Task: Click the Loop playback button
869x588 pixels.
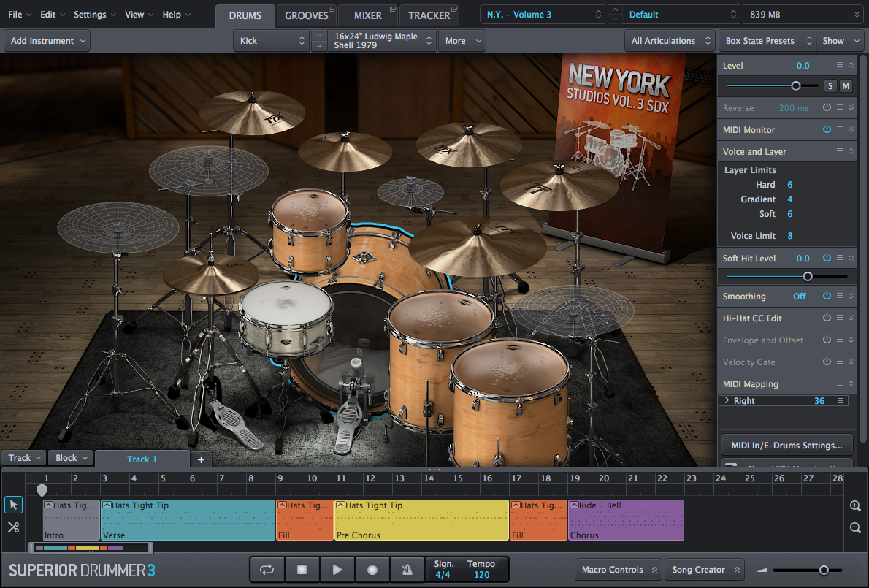Action: (267, 570)
